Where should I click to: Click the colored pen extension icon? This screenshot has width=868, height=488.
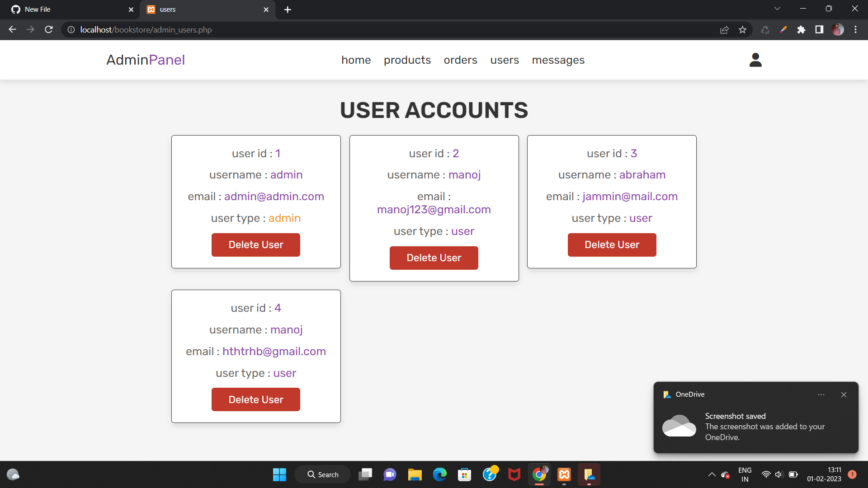tap(783, 29)
